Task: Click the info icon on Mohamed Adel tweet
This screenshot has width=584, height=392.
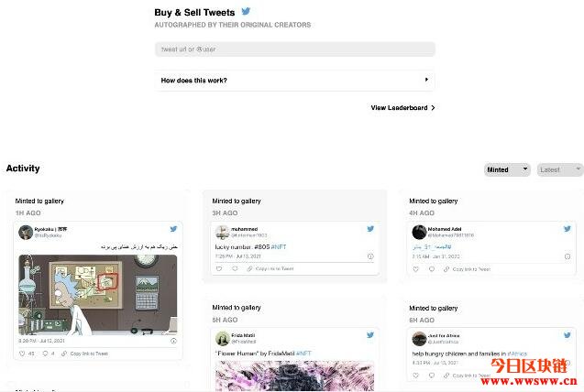Action: point(567,256)
